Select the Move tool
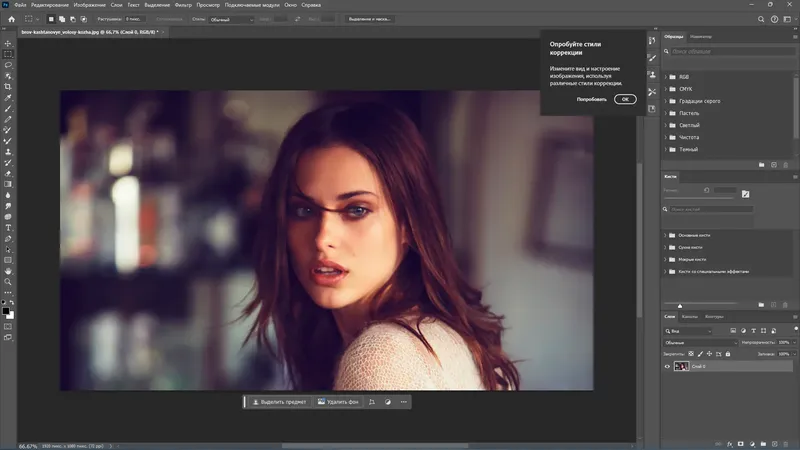Image resolution: width=800 pixels, height=450 pixels. (8, 43)
